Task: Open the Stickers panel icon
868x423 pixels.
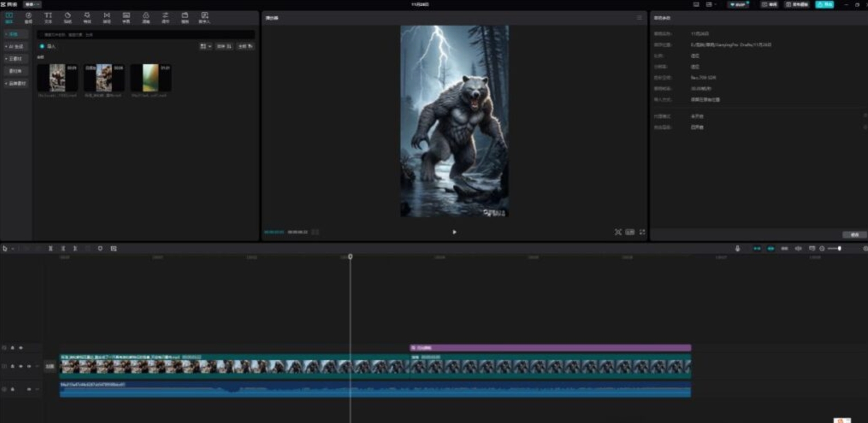Action: 67,18
